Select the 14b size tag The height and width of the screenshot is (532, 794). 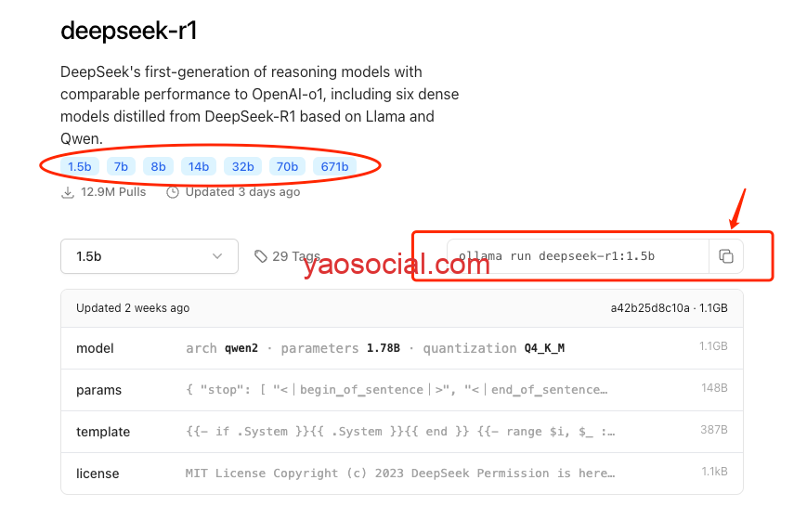(x=198, y=167)
